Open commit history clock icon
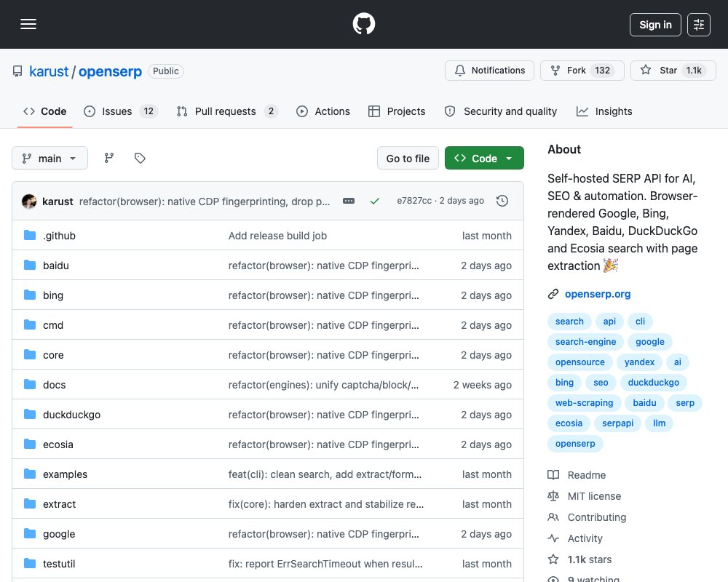This screenshot has width=728, height=582. pos(502,201)
